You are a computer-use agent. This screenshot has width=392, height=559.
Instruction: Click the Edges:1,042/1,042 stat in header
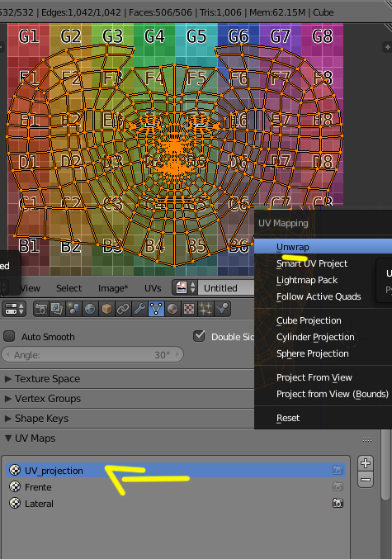coord(81,12)
